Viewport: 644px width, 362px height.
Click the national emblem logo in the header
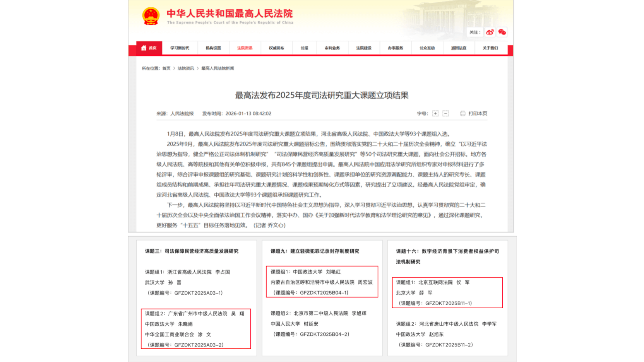pyautogui.click(x=151, y=15)
